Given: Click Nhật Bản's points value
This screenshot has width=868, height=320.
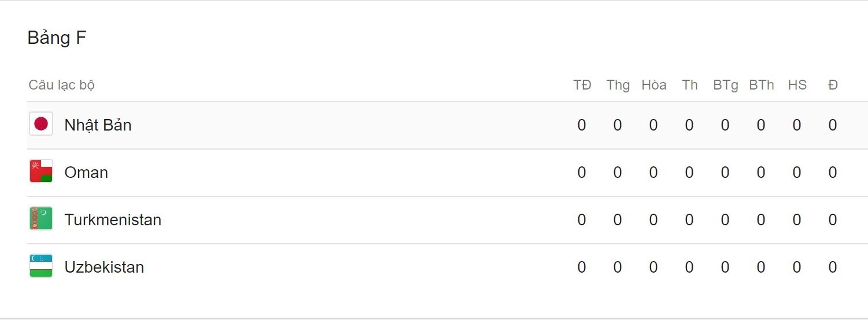Looking at the screenshot, I should pos(833,125).
